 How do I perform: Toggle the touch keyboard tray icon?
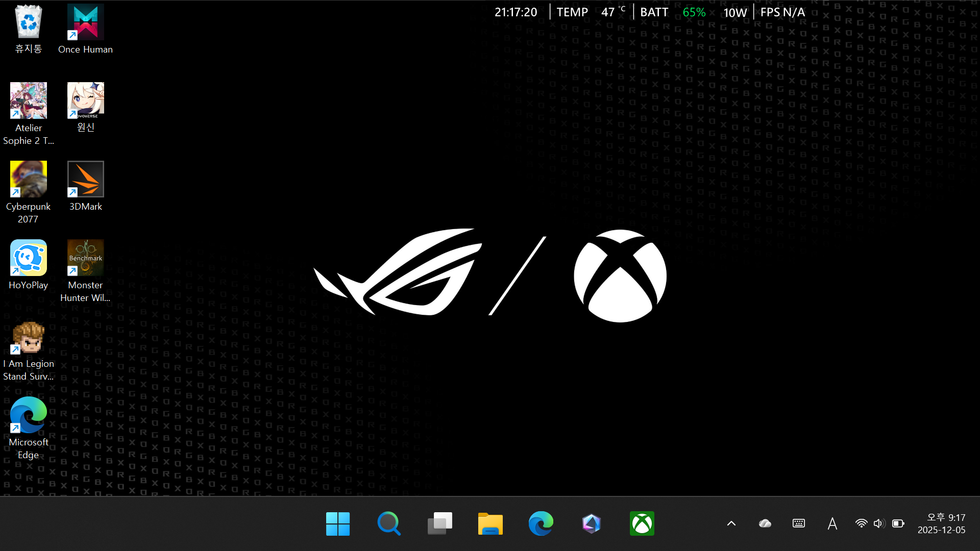798,523
